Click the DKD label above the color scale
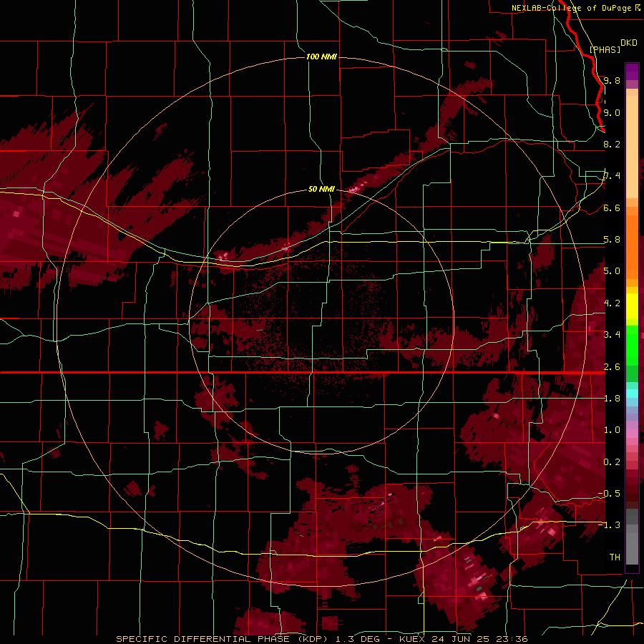This screenshot has width=644, height=644. 629,42
